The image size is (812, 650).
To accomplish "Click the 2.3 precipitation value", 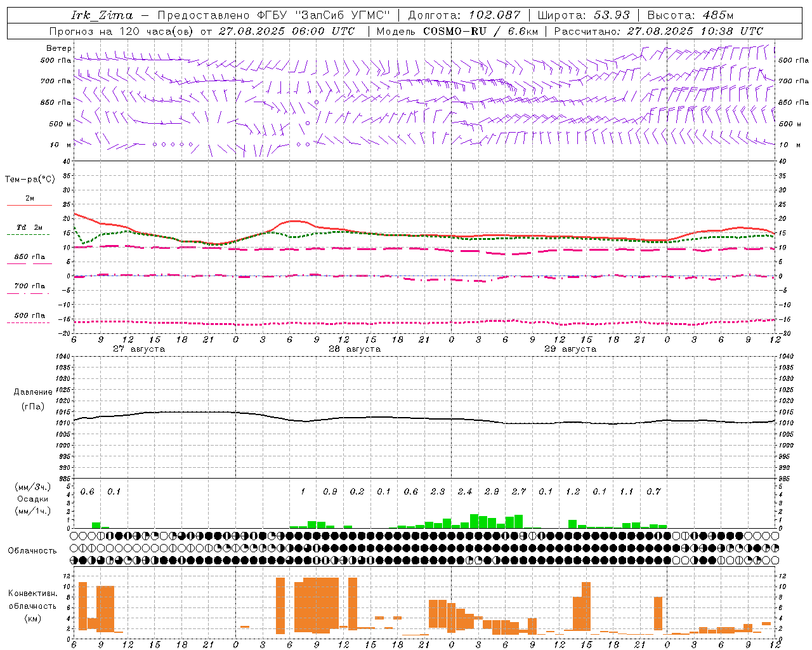I will coord(438,492).
